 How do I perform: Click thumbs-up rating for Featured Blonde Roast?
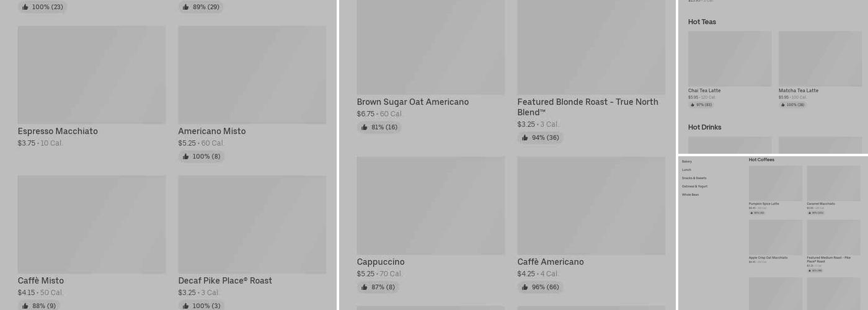point(539,138)
